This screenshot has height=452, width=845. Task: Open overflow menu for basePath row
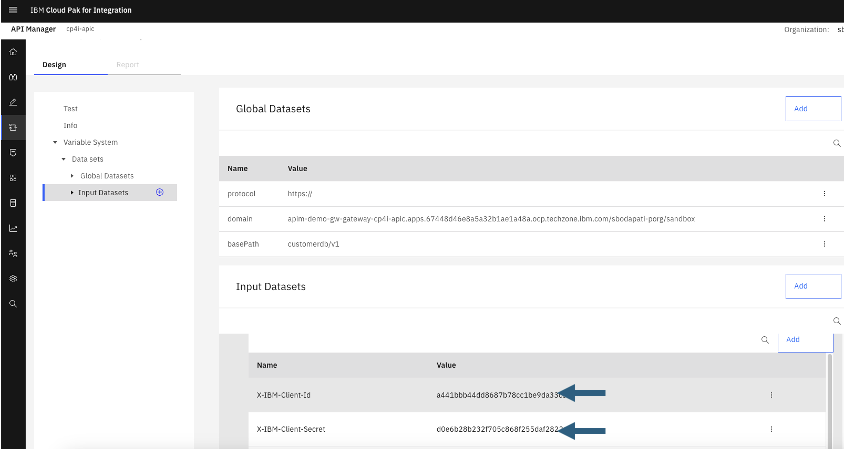[824, 243]
